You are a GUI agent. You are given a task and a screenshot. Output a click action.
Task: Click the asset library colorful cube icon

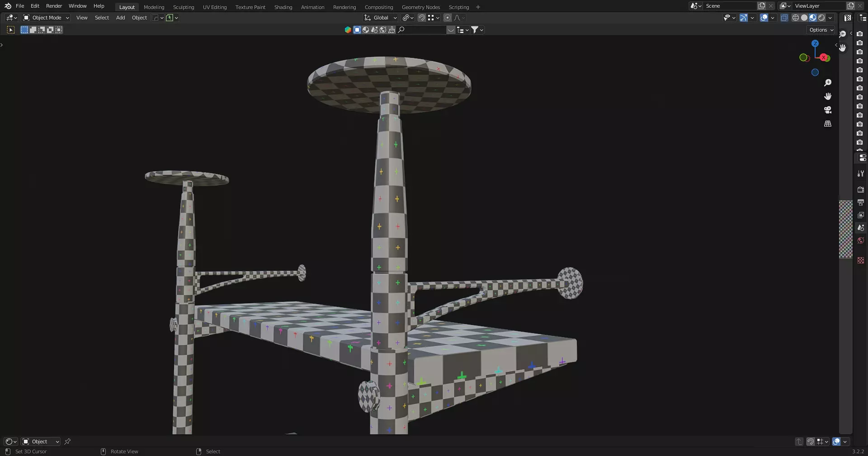point(348,30)
